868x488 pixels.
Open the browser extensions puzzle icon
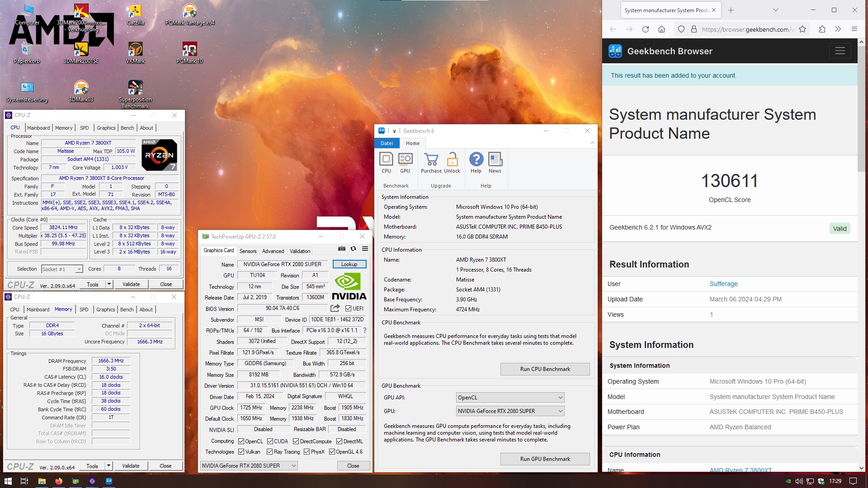822,29
